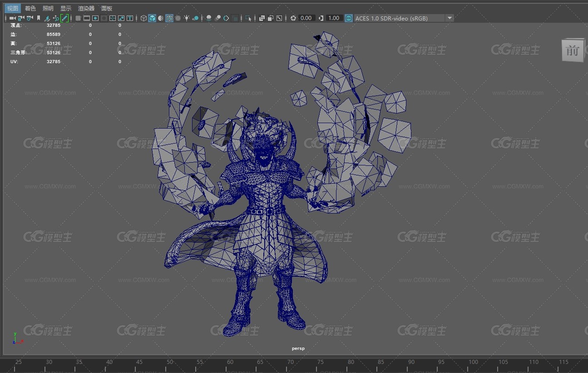Click the Use Default Material icon
The width and height of the screenshot is (588, 373).
(x=161, y=18)
